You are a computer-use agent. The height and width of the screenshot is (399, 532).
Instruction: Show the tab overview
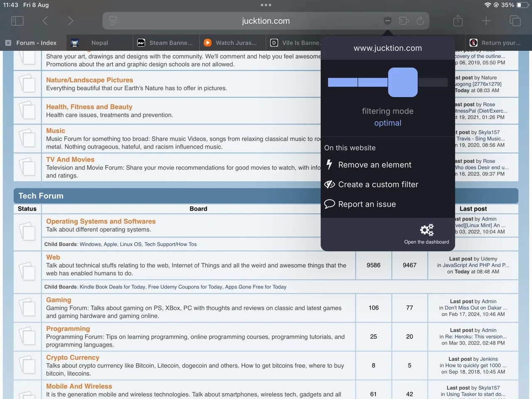coord(515,21)
